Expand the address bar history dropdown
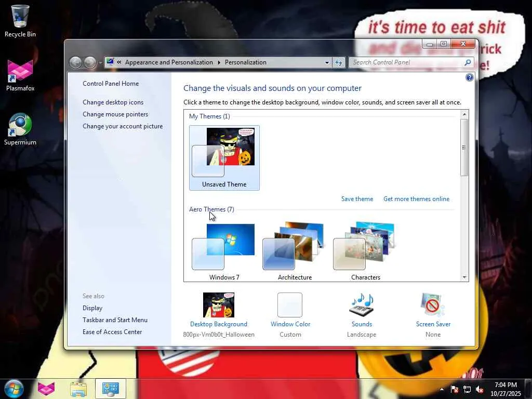Screen dimensions: 532x399 coord(327,62)
